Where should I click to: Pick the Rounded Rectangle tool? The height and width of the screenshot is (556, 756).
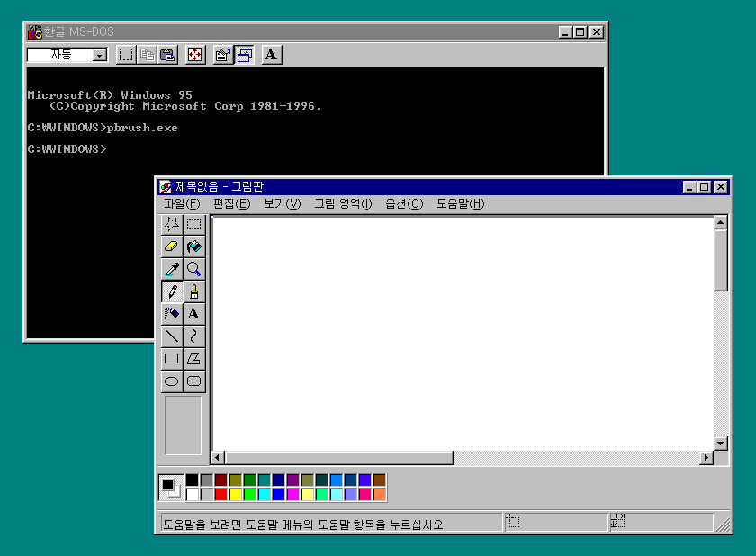pos(193,381)
